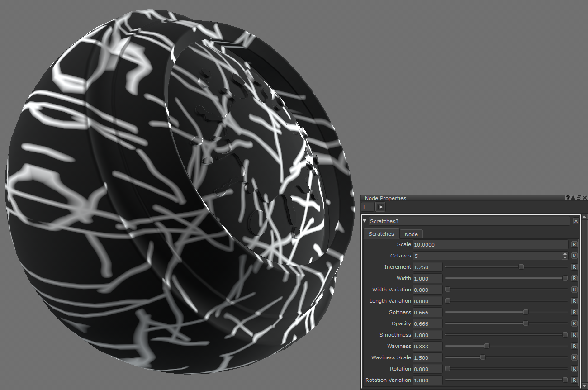Screen dimensions: 588x390
Task: Decrease Octaves with the down stepper arrow
Action: click(x=565, y=258)
